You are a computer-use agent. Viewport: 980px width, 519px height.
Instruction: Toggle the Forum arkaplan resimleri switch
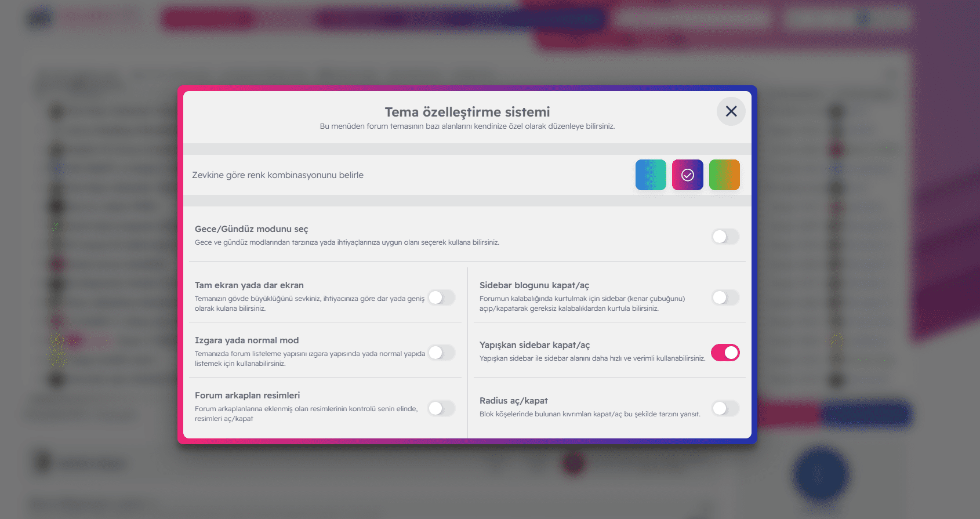pyautogui.click(x=441, y=408)
